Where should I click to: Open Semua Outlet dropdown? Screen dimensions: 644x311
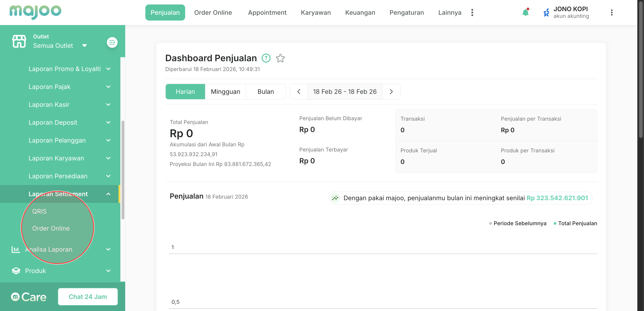pos(60,46)
